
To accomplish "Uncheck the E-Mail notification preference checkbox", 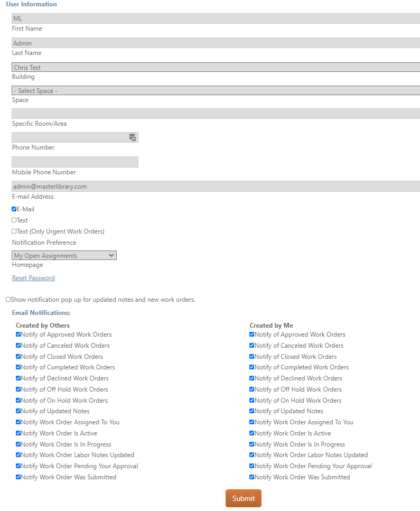I will (x=14, y=209).
